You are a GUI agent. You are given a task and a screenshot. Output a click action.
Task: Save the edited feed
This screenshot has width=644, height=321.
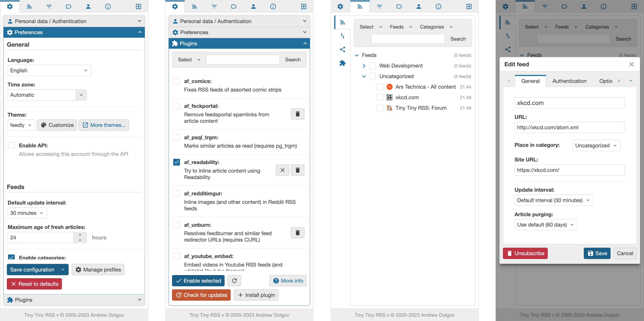coord(597,253)
